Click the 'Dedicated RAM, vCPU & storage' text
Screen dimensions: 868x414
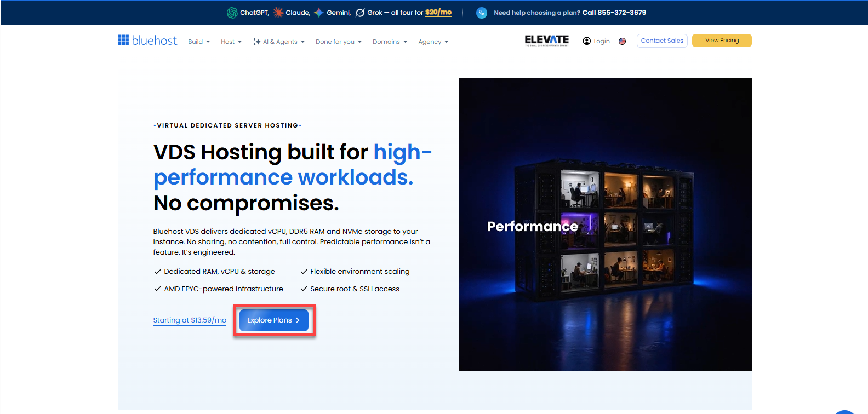click(x=219, y=272)
